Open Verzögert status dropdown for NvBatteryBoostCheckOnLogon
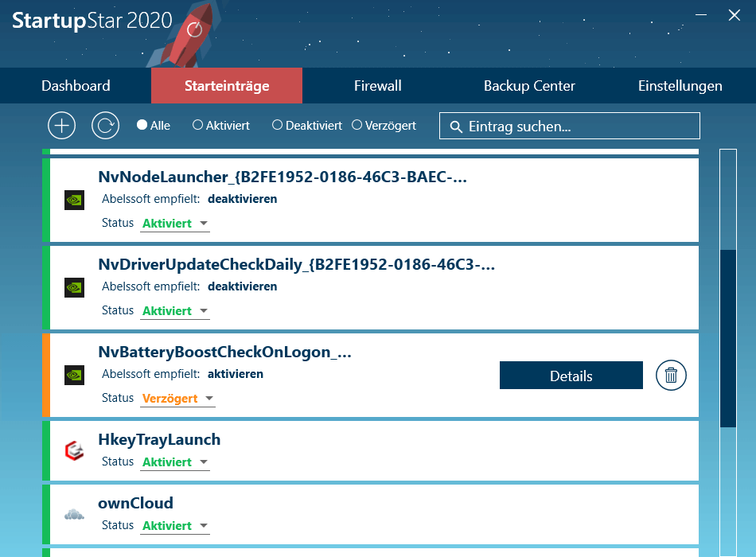The width and height of the screenshot is (756, 557). pyautogui.click(x=177, y=399)
